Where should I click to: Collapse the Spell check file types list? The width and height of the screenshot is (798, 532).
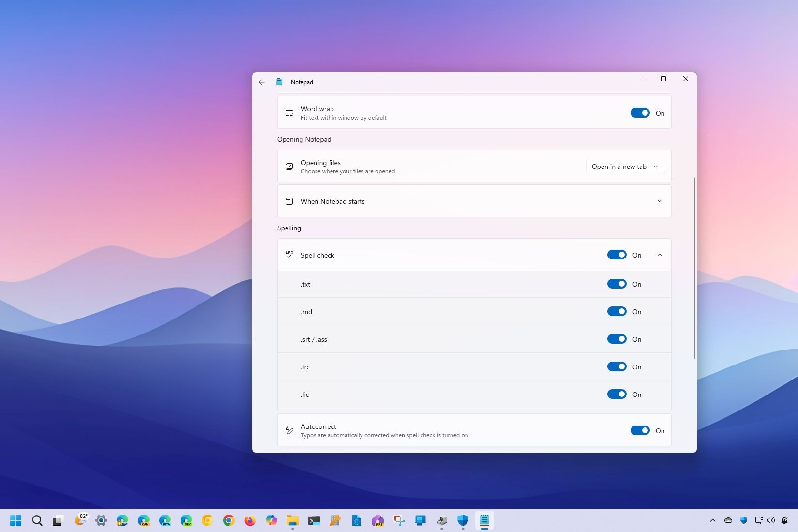click(x=659, y=254)
